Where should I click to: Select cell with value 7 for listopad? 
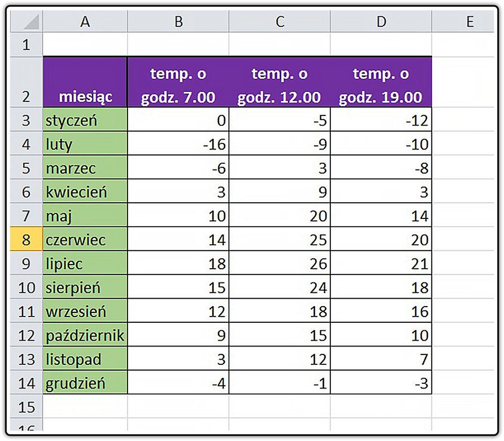pyautogui.click(x=381, y=359)
